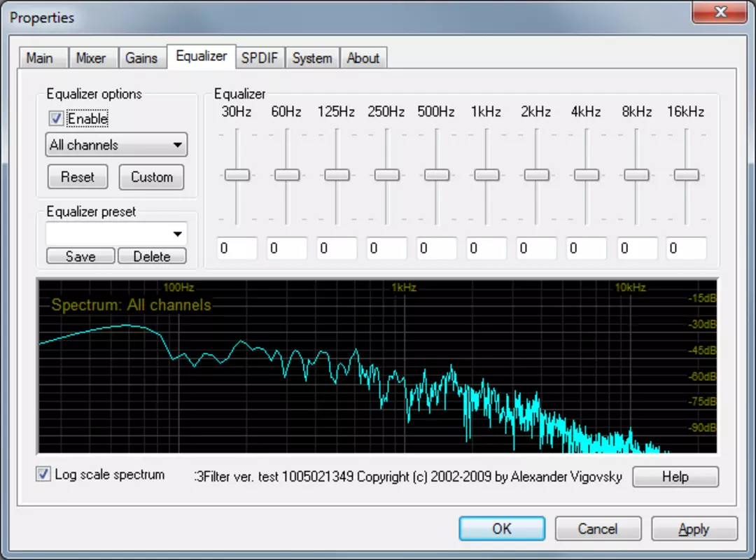The width and height of the screenshot is (756, 560).
Task: Switch to the System tab
Action: (x=312, y=58)
